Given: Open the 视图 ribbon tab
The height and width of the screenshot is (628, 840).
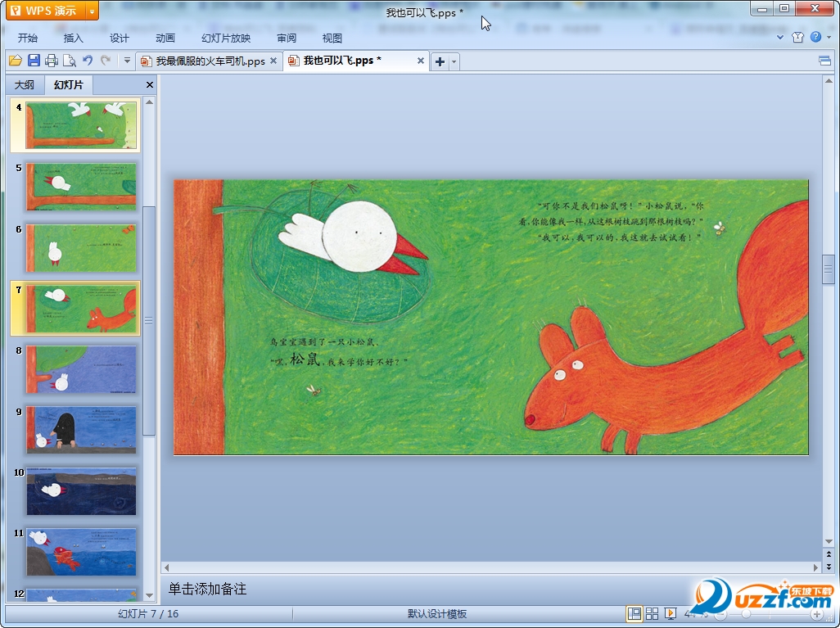Looking at the screenshot, I should 332,38.
